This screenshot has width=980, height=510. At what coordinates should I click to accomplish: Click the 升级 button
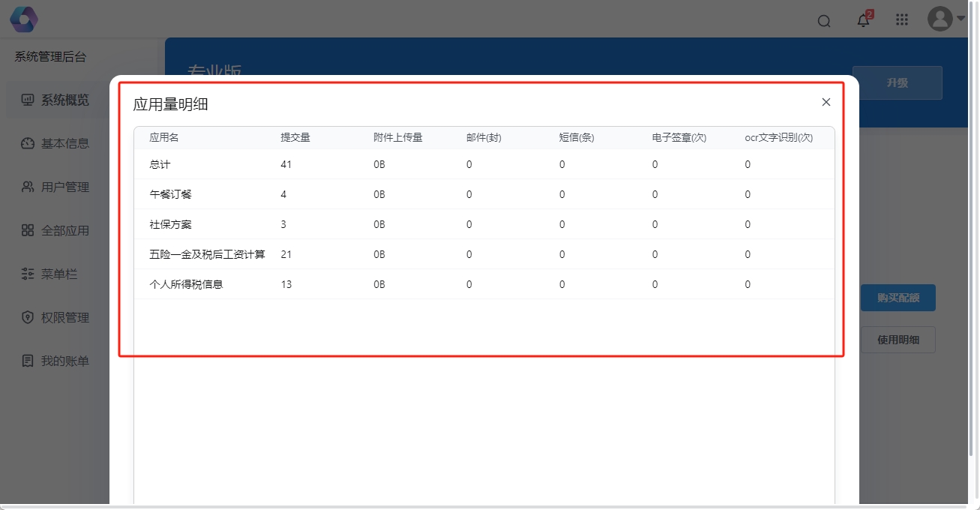(x=897, y=82)
